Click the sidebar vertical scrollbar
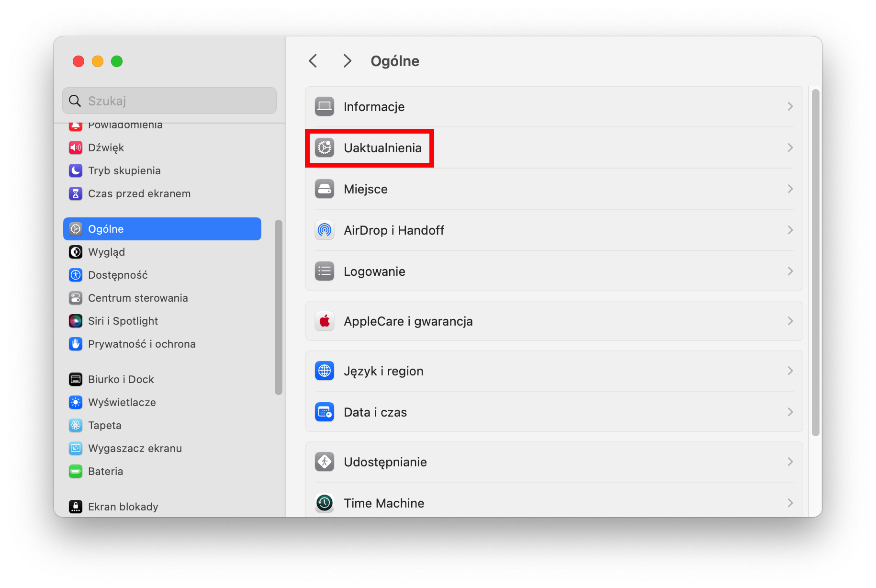The width and height of the screenshot is (876, 588). click(x=278, y=307)
